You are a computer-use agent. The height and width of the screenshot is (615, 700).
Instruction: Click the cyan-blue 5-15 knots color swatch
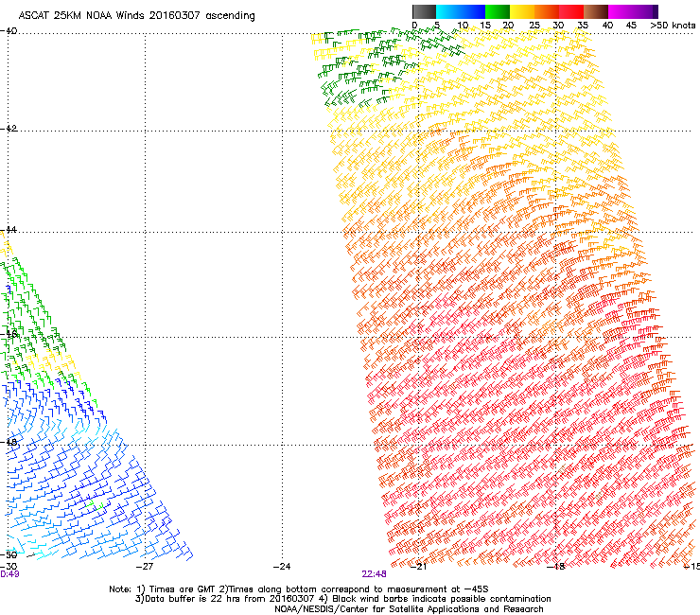461,11
